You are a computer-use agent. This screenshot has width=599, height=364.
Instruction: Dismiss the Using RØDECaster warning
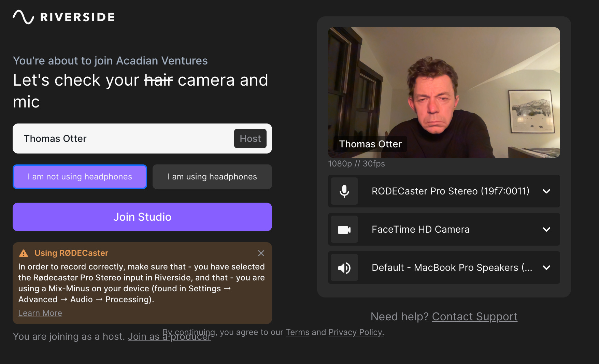(261, 253)
